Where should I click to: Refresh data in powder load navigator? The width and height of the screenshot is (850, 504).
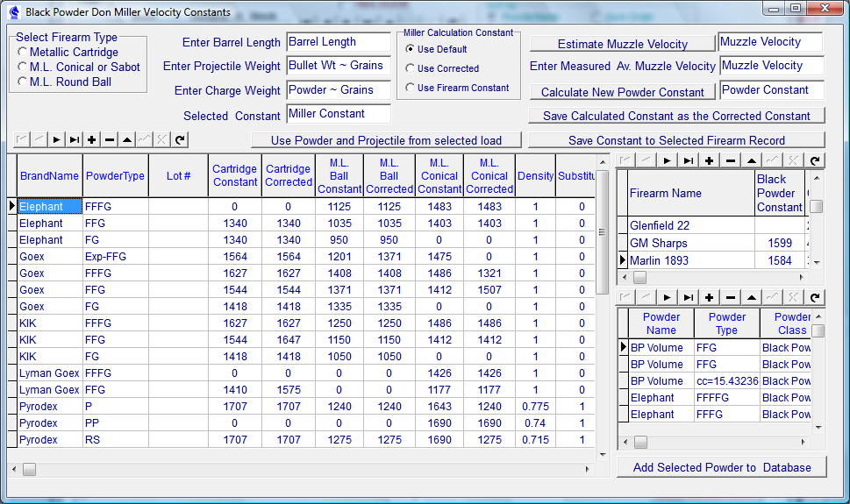[180, 139]
